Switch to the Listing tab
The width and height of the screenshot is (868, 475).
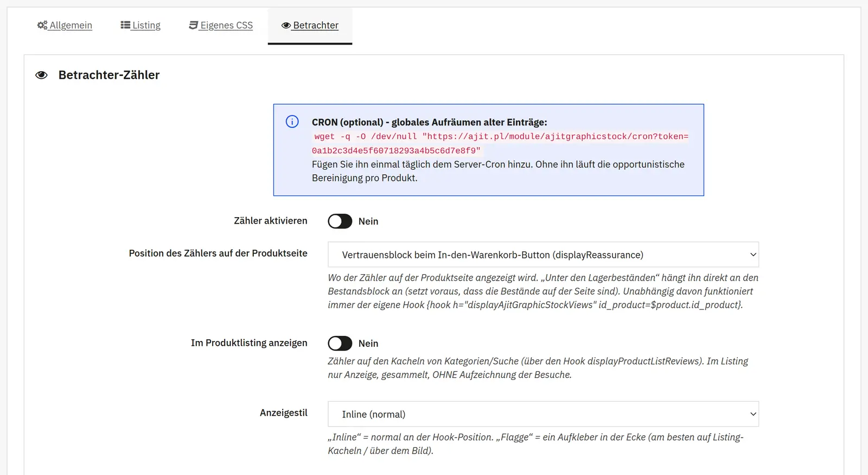point(141,25)
